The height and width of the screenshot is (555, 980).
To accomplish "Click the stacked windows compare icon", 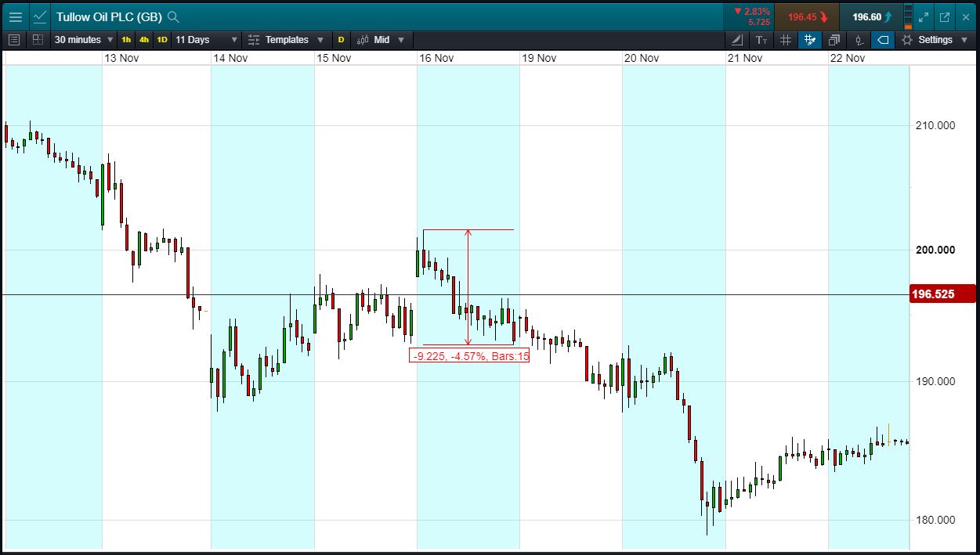I will pos(834,39).
